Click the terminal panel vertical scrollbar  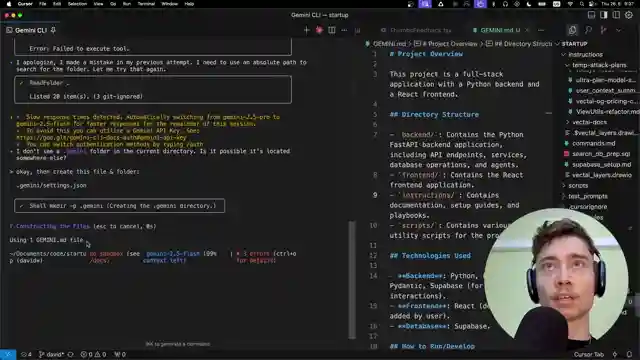(352, 280)
